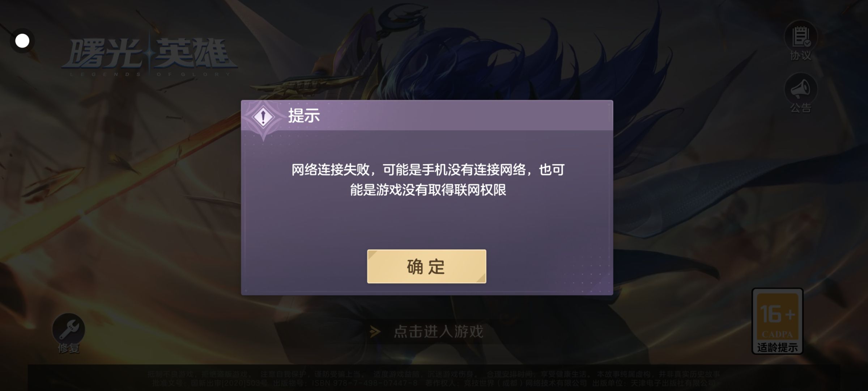Confirm the dialog with the 确定 button

[x=426, y=266]
